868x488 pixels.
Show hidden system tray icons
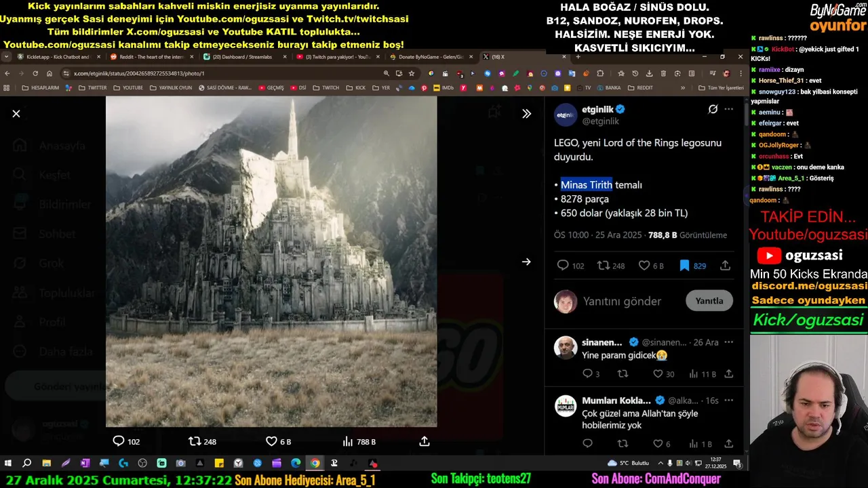pos(660,463)
